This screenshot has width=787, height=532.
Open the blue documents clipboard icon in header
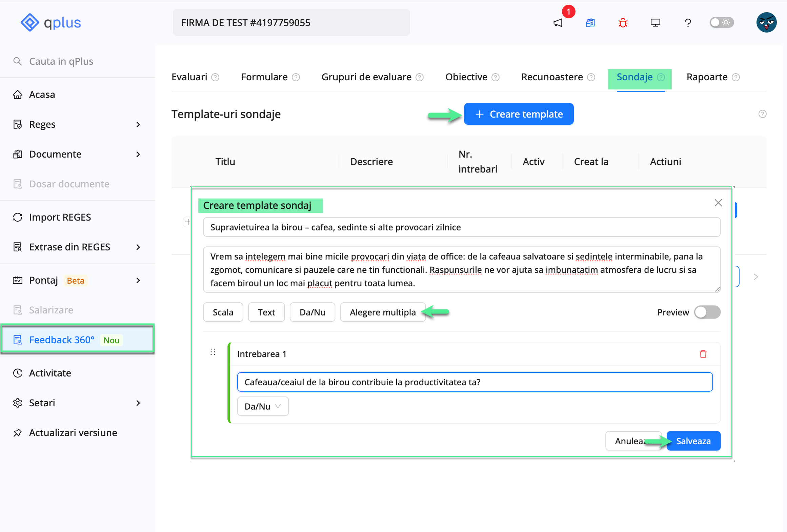590,23
